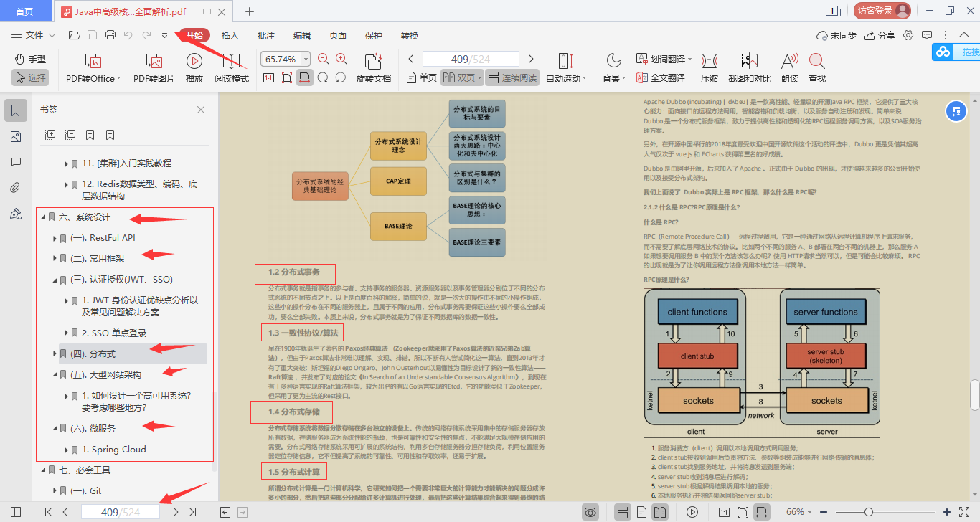Open the 首页 home tab
This screenshot has height=522, width=980.
point(24,11)
